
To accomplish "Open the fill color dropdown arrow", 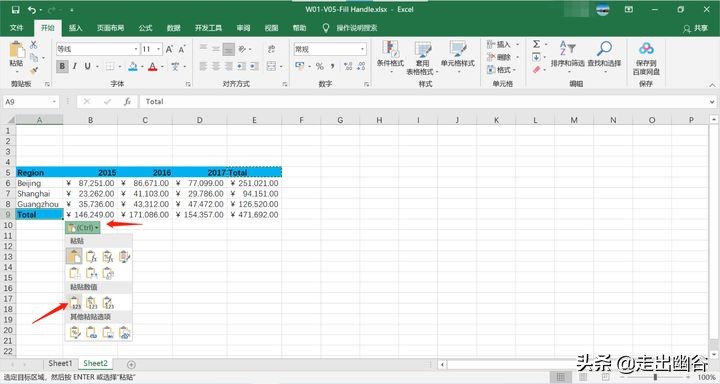I will (x=142, y=67).
